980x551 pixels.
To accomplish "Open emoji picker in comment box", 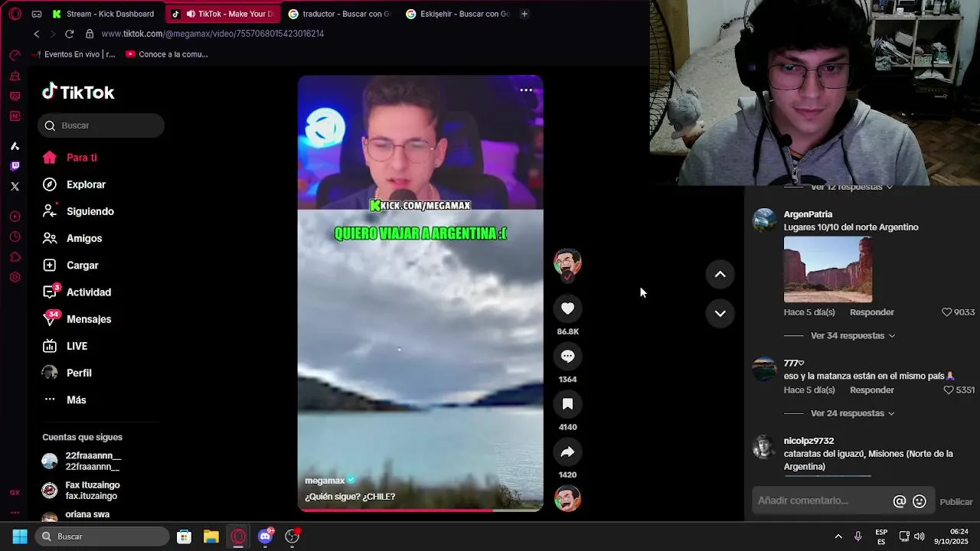I will coord(920,501).
